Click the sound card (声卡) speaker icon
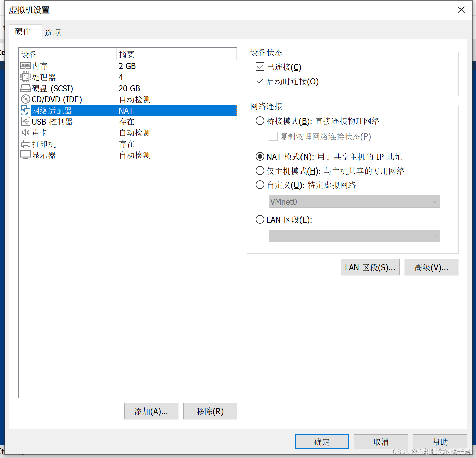Image resolution: width=476 pixels, height=458 pixels. 26,133
